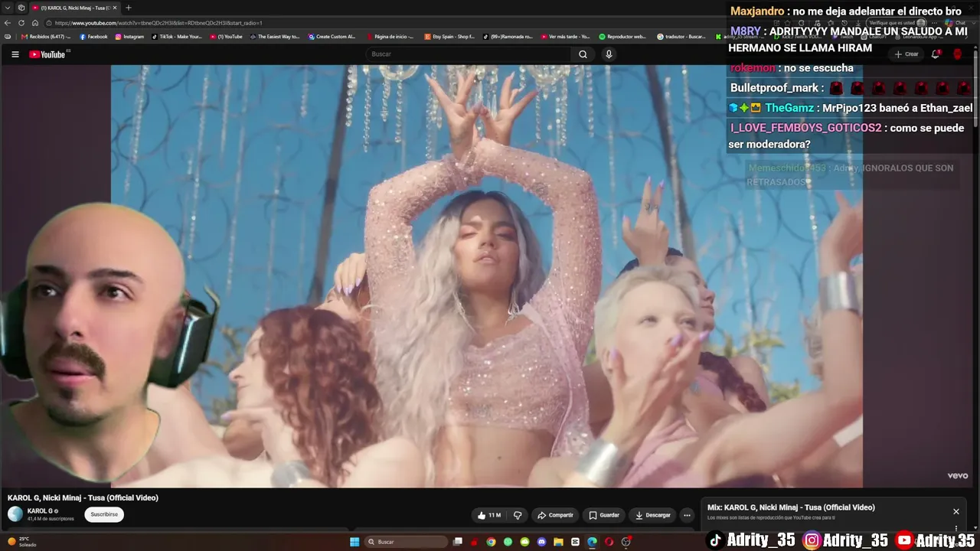Open the YouTube account avatar menu
Viewport: 980px width, 551px height.
(957, 54)
